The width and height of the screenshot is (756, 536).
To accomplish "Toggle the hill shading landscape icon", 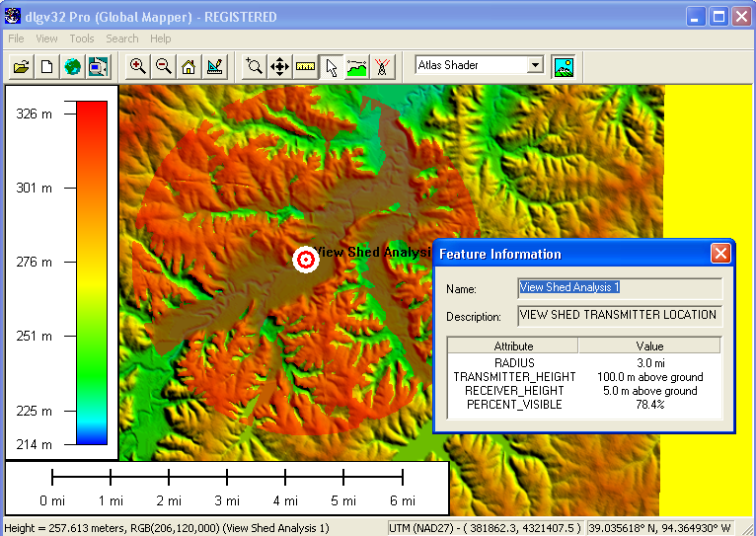I will click(x=564, y=66).
